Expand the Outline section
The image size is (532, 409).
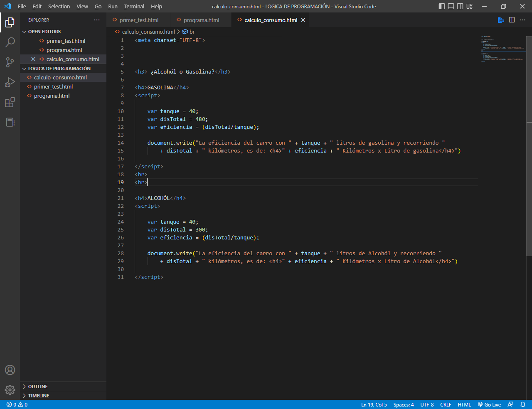(x=63, y=387)
